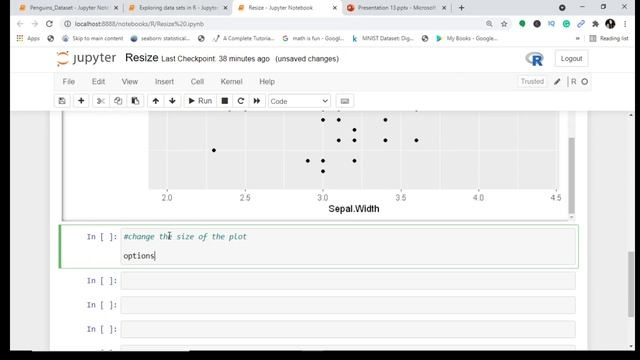Go back in browser history
Image resolution: width=640 pixels, height=360 pixels.
[x=20, y=24]
